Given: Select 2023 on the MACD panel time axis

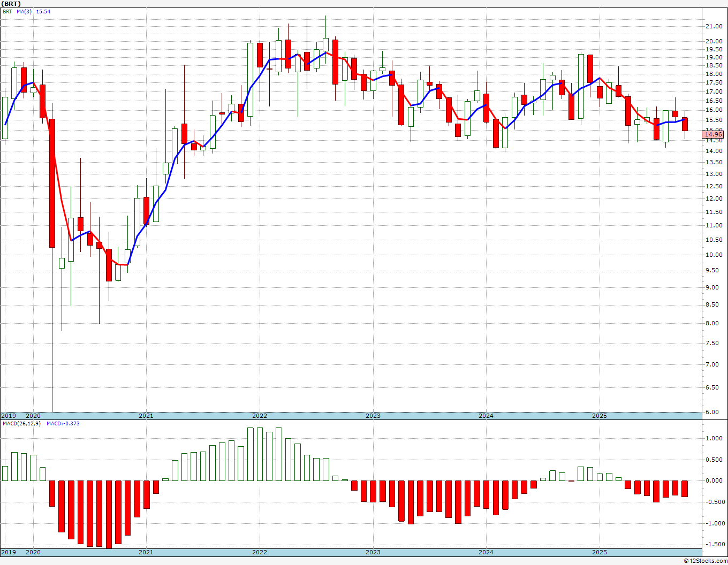Looking at the screenshot, I should tap(373, 552).
